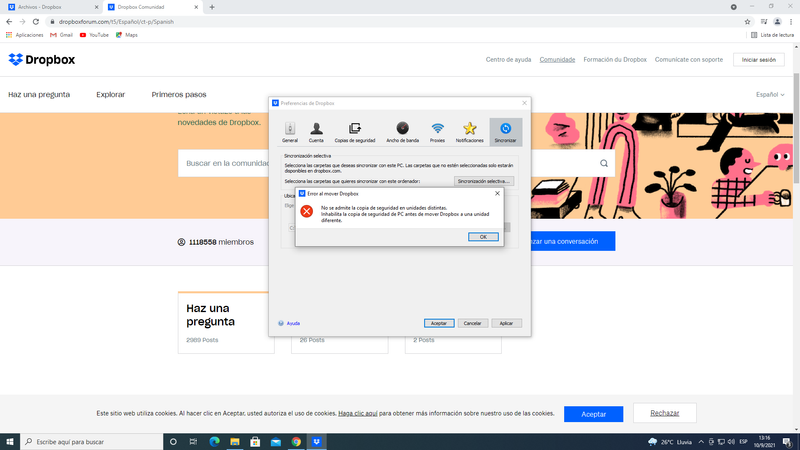Open Dropbox app from taskbar

click(x=316, y=442)
